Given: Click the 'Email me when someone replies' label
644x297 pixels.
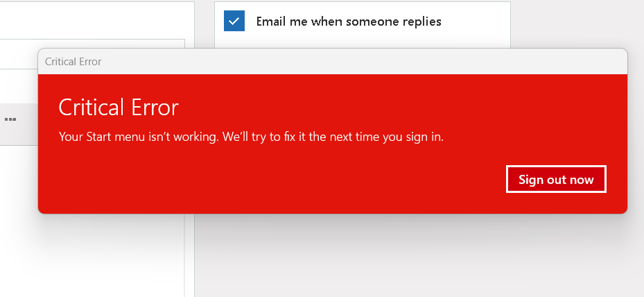Looking at the screenshot, I should click(349, 22).
